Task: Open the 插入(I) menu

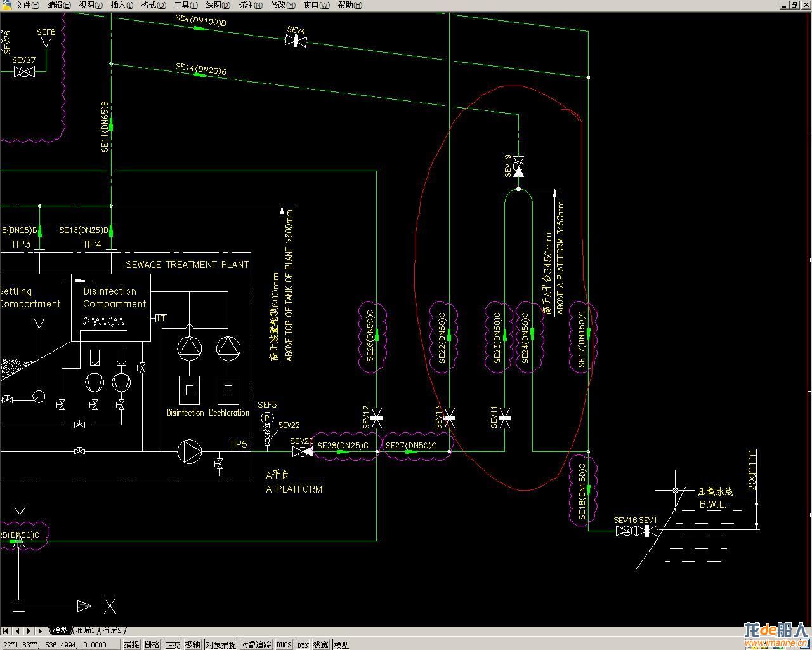Action: click(122, 5)
